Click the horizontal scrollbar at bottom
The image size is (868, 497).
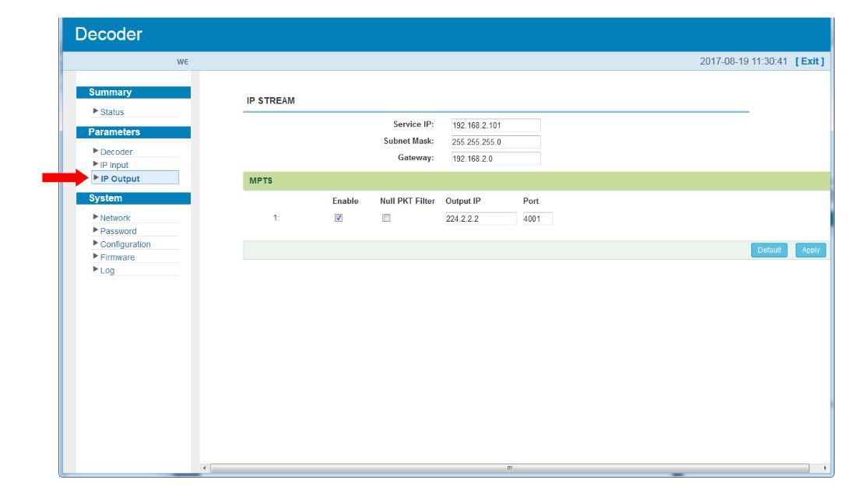tap(510, 468)
